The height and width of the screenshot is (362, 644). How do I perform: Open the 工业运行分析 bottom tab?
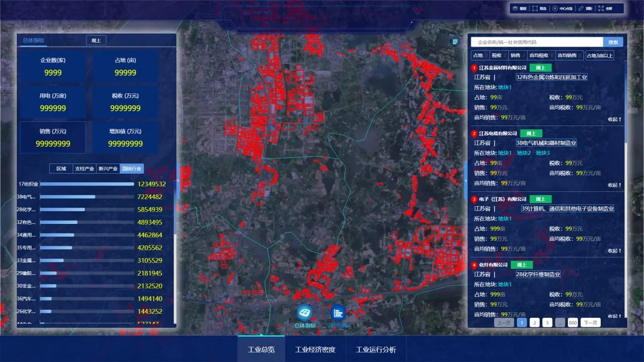click(x=376, y=349)
